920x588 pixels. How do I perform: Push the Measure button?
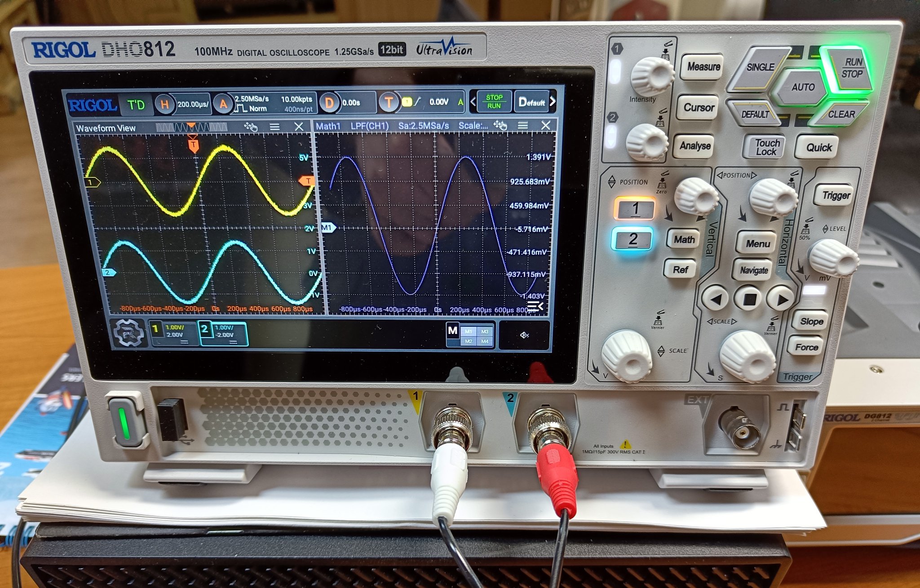(x=702, y=67)
